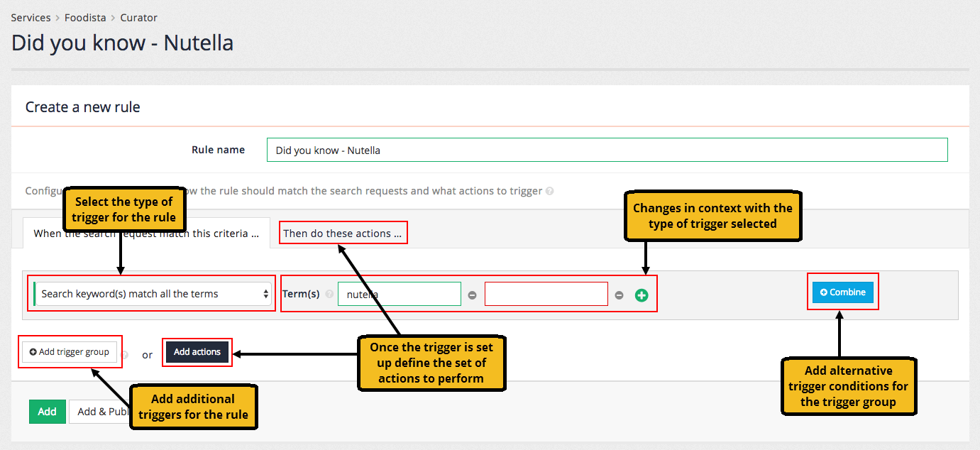
Task: Show help tooltip after 'what actions to trigger'
Action: pyautogui.click(x=550, y=191)
